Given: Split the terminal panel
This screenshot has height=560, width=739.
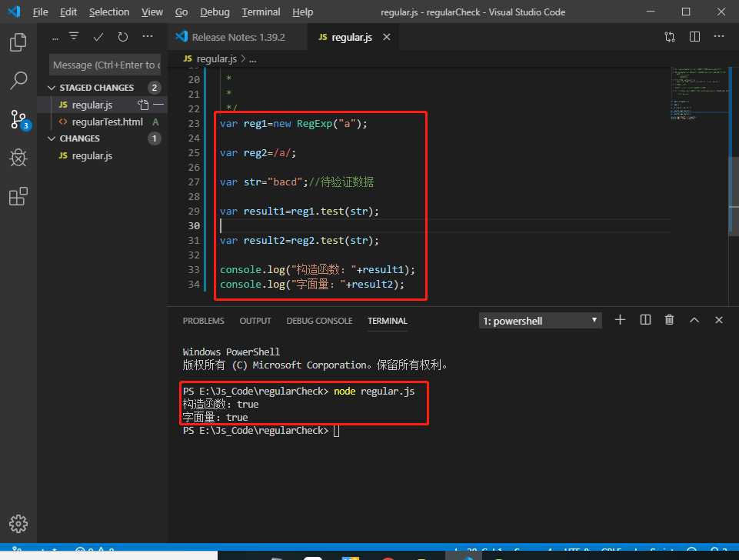Looking at the screenshot, I should [645, 320].
